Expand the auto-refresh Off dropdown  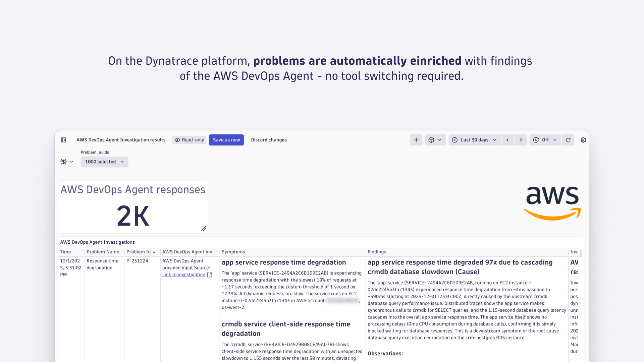click(x=555, y=140)
